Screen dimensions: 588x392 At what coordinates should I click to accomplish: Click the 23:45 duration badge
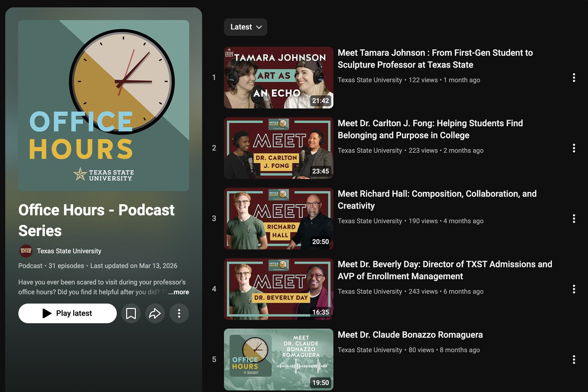point(321,171)
